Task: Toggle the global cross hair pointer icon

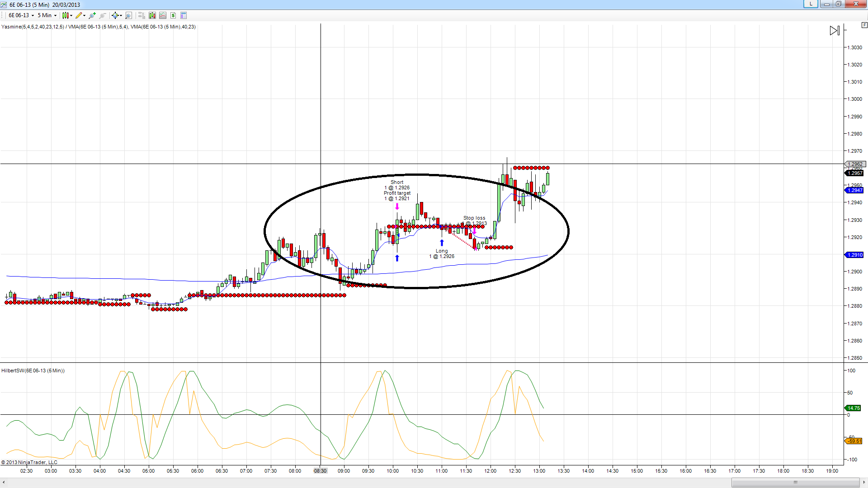Action: (116, 15)
